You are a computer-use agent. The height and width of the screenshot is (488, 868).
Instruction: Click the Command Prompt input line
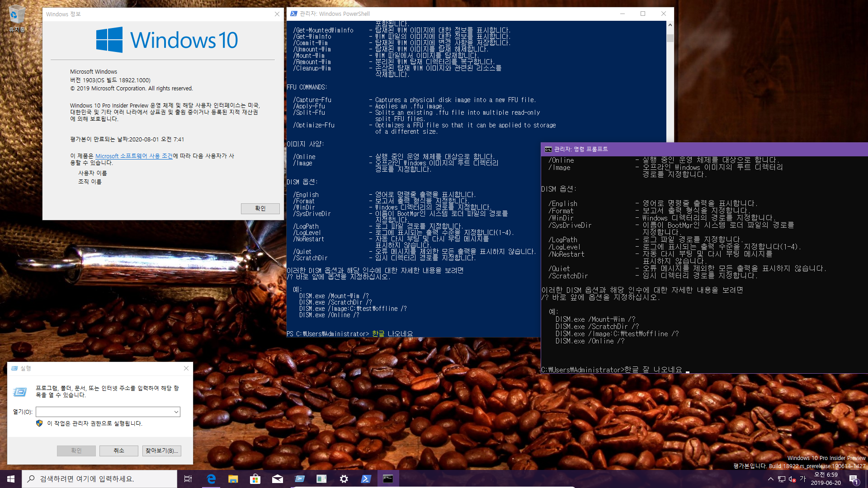tap(616, 370)
